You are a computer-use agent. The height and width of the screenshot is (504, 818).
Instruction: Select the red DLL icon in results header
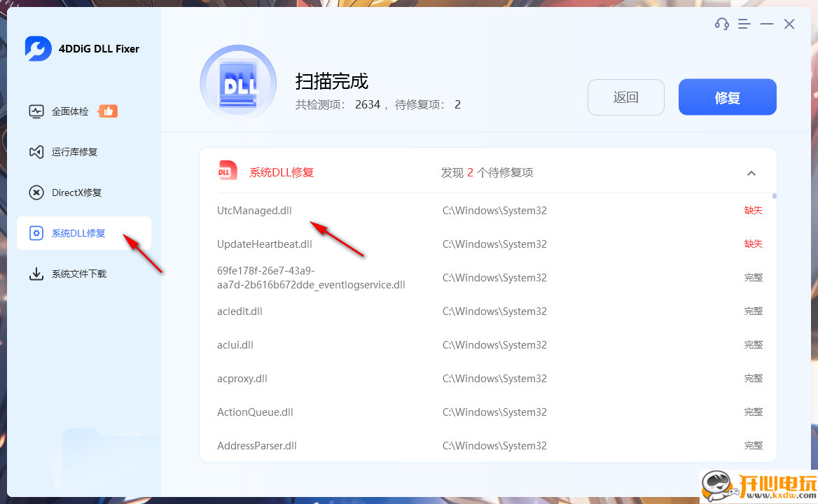(227, 171)
